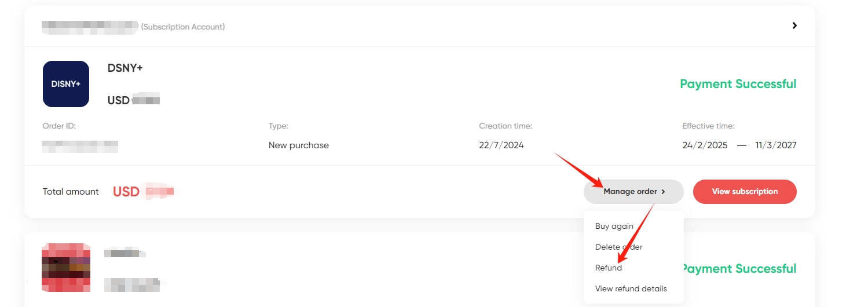Screen dimensions: 868x307
Task: Click the red USD total amount
Action: click(x=146, y=192)
